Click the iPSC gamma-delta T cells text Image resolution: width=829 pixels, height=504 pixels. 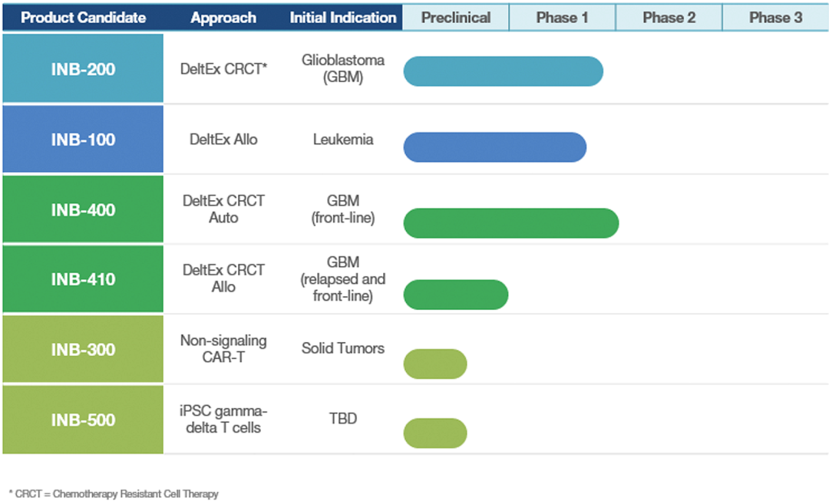coord(223,419)
